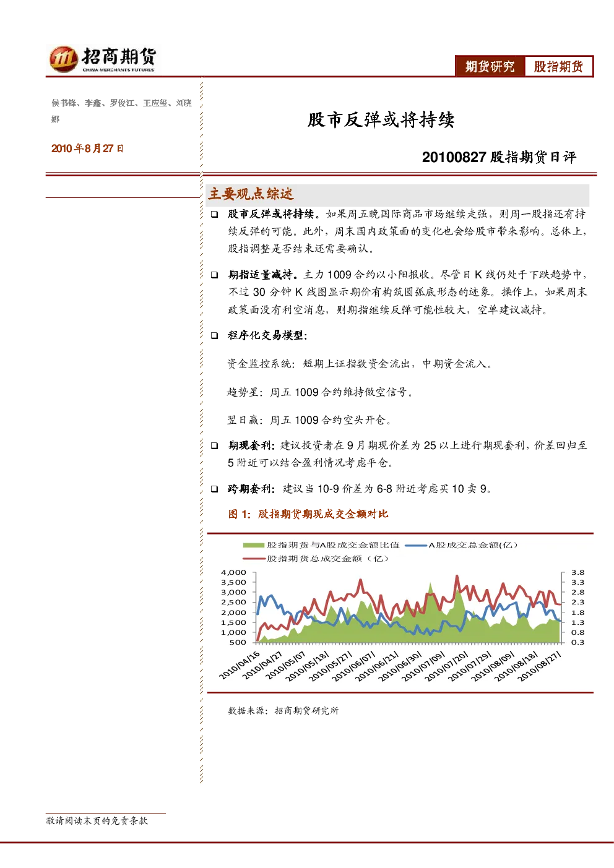Select the 股指期货 header tab

[558, 66]
